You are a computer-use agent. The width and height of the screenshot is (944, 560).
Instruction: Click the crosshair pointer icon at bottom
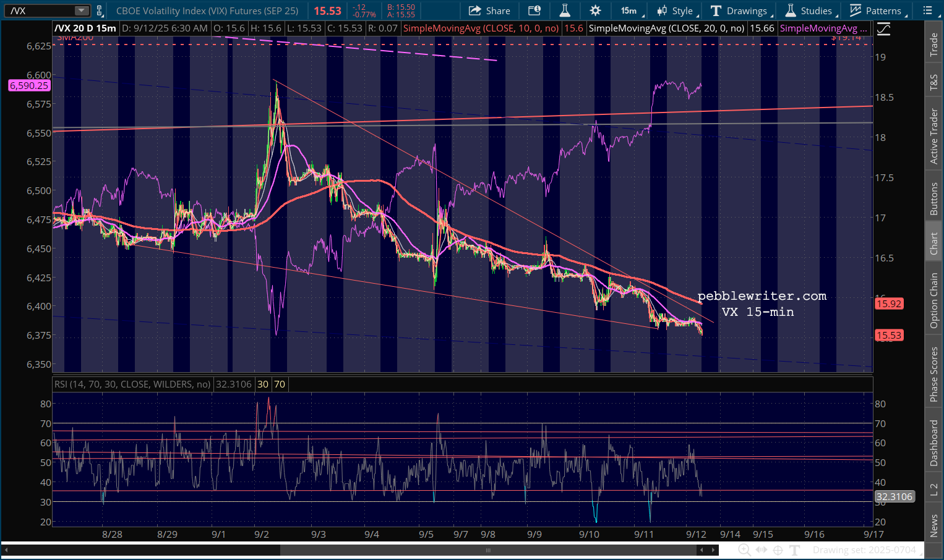778,550
